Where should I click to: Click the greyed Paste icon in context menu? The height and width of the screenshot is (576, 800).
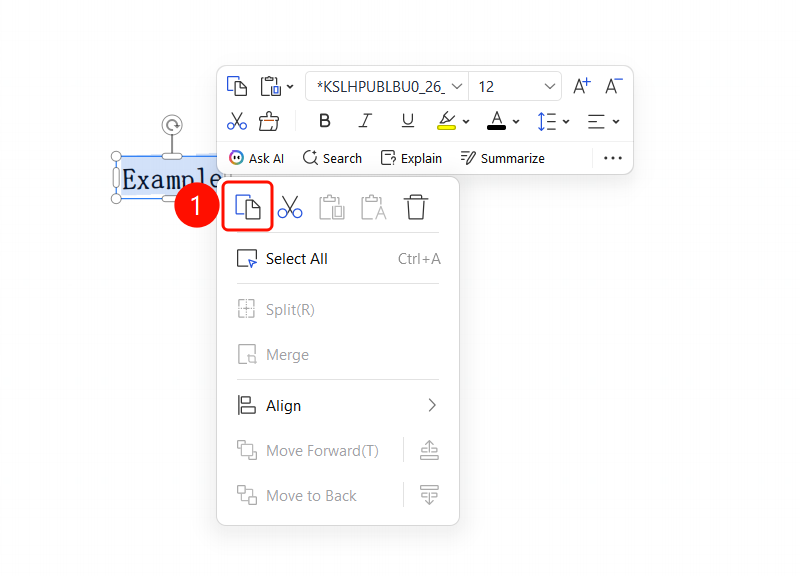332,207
